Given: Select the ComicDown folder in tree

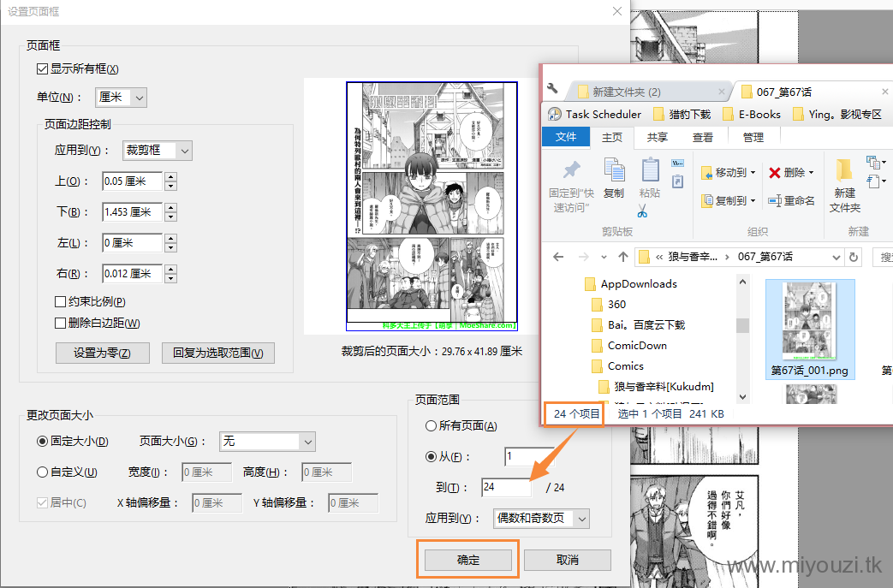Looking at the screenshot, I should pos(629,346).
